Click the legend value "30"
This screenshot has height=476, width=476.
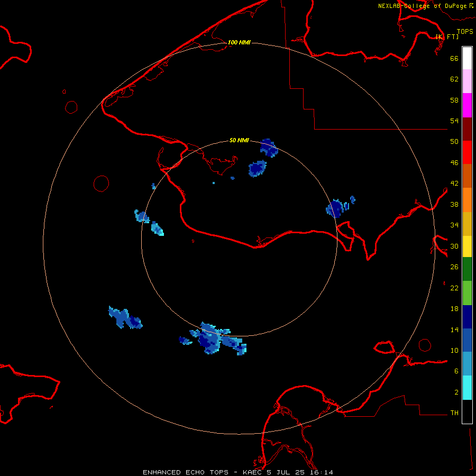[454, 246]
